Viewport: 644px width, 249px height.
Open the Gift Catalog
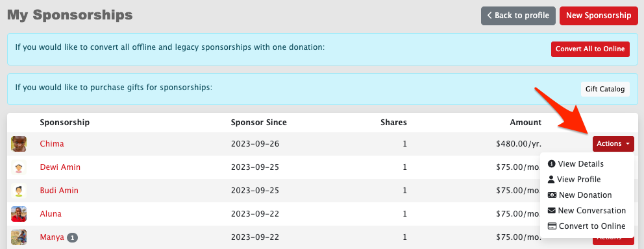point(605,89)
